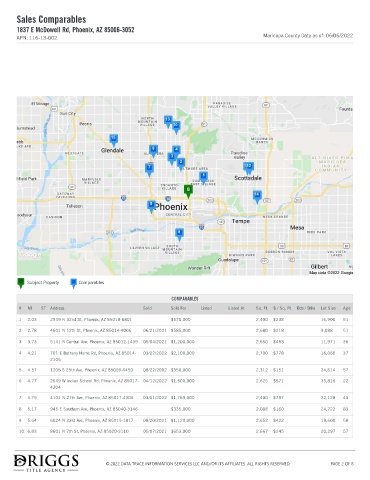Open the 4601 N 12th St comparable row

(x=185, y=331)
